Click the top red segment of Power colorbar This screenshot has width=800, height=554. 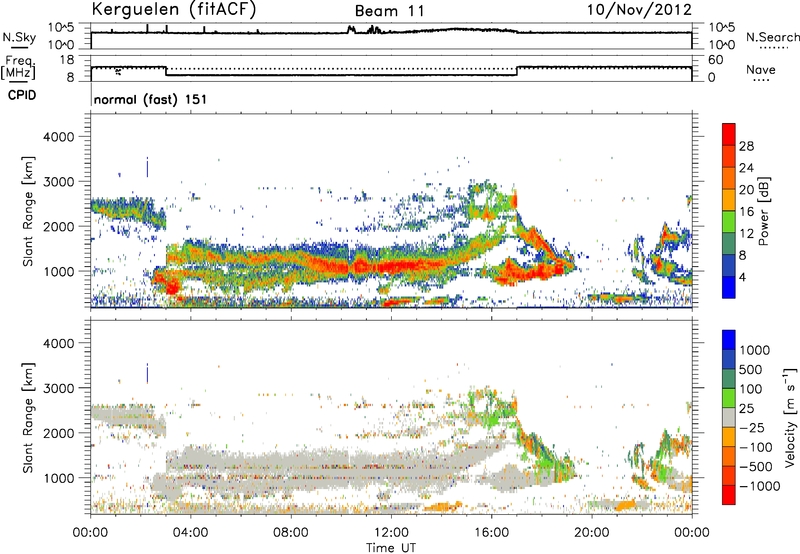point(729,135)
